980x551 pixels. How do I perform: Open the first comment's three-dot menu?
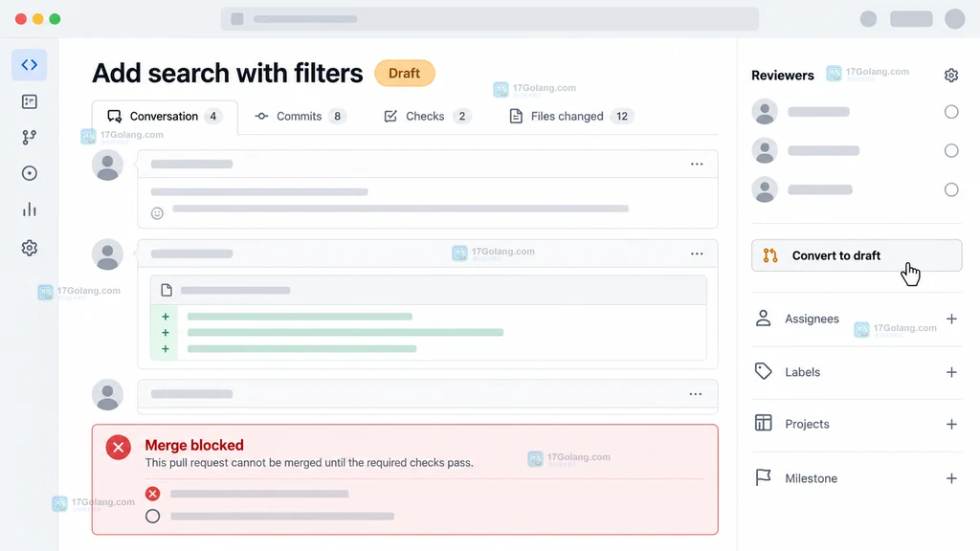pos(697,165)
